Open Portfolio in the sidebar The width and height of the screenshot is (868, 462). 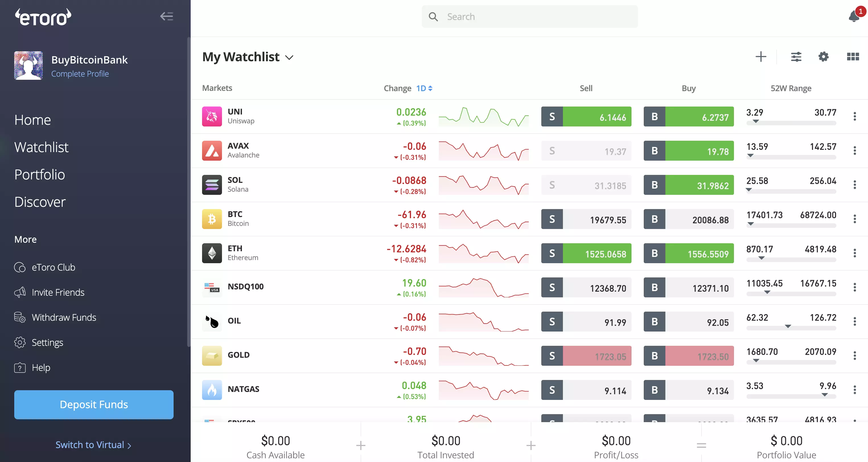tap(40, 175)
